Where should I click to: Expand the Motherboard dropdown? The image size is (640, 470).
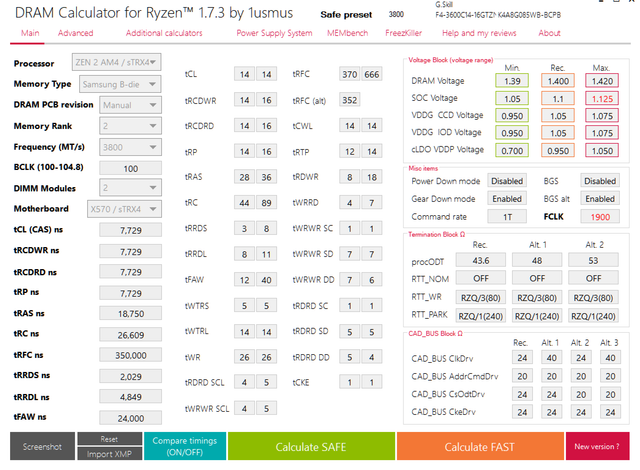pyautogui.click(x=124, y=209)
